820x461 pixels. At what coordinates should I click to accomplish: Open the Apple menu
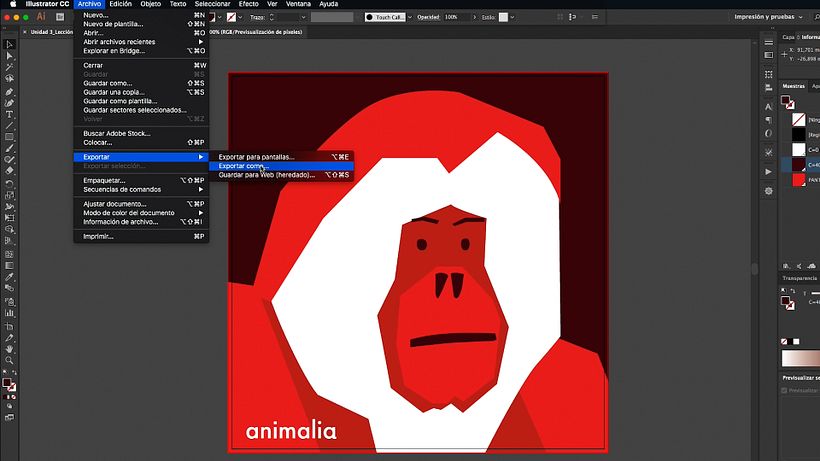coord(8,4)
